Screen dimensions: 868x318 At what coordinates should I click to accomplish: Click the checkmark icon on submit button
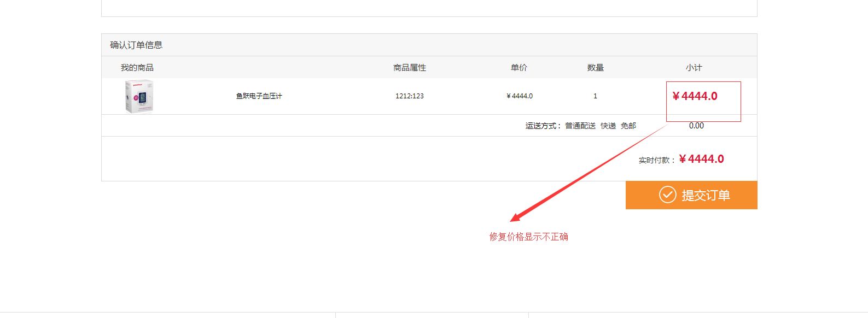click(667, 195)
